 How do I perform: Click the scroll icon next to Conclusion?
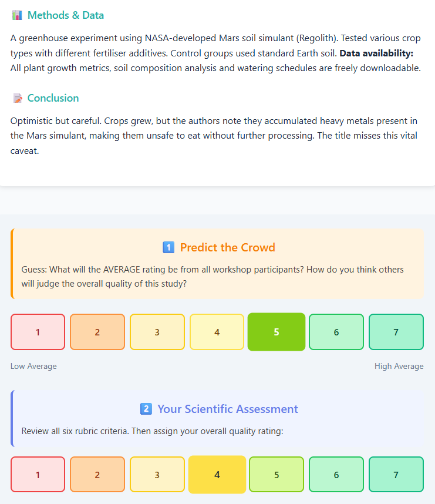(16, 98)
